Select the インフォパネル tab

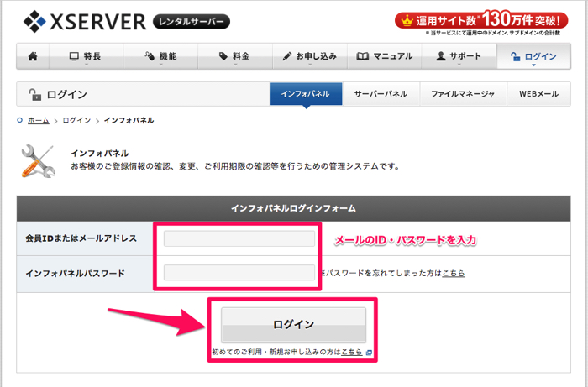click(306, 94)
